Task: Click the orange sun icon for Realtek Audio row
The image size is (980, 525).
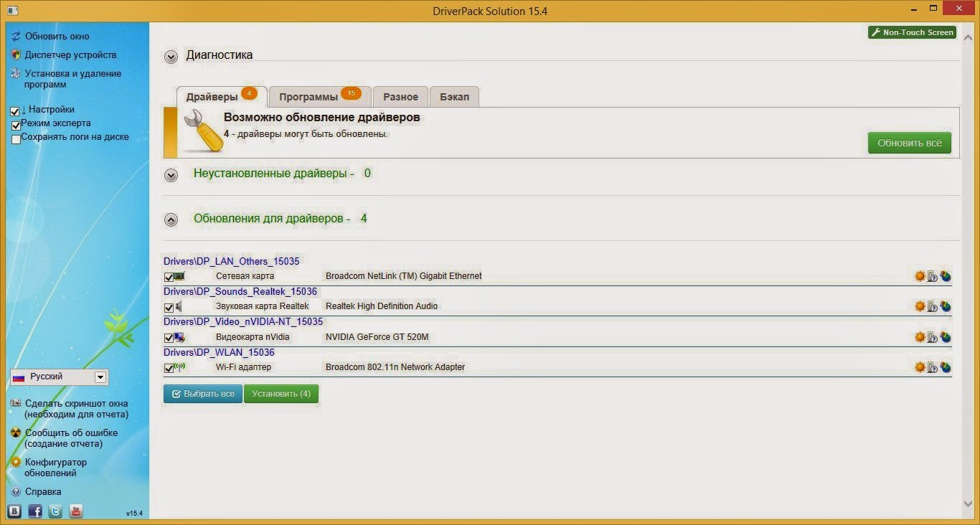Action: click(x=920, y=306)
